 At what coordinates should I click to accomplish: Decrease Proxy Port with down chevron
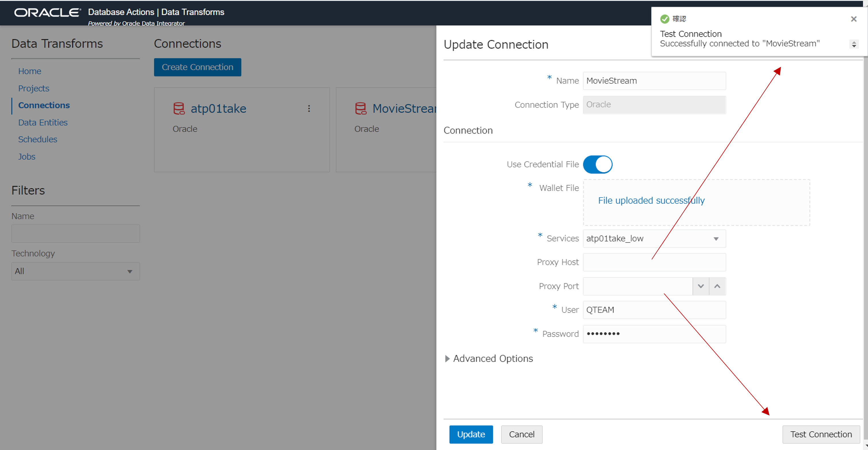pyautogui.click(x=700, y=286)
